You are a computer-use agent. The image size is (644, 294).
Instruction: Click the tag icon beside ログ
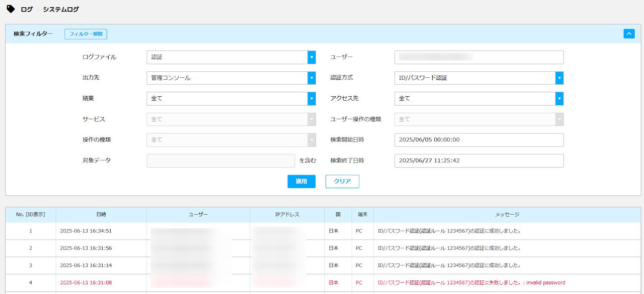(x=11, y=9)
